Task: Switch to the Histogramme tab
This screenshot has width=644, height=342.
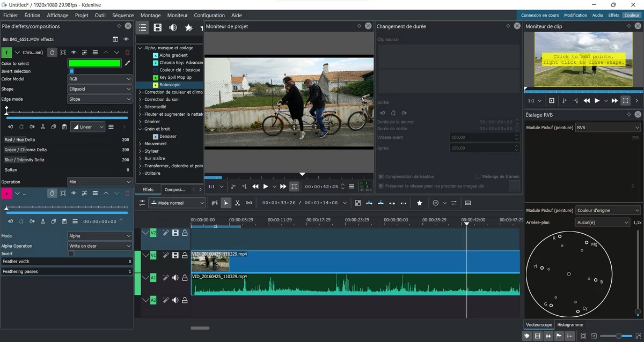Action: 570,325
